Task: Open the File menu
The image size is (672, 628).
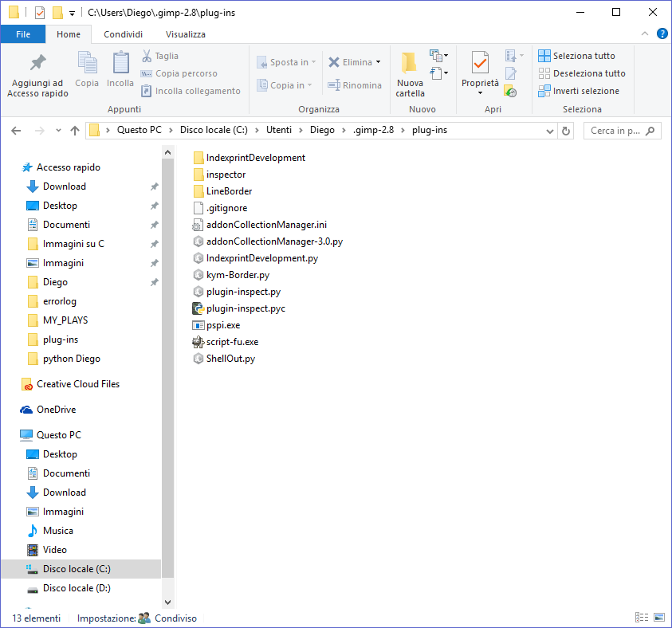Action: pos(23,34)
